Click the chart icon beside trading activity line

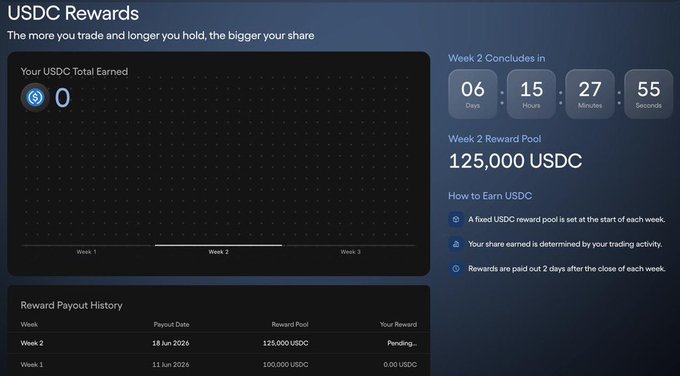click(x=456, y=244)
